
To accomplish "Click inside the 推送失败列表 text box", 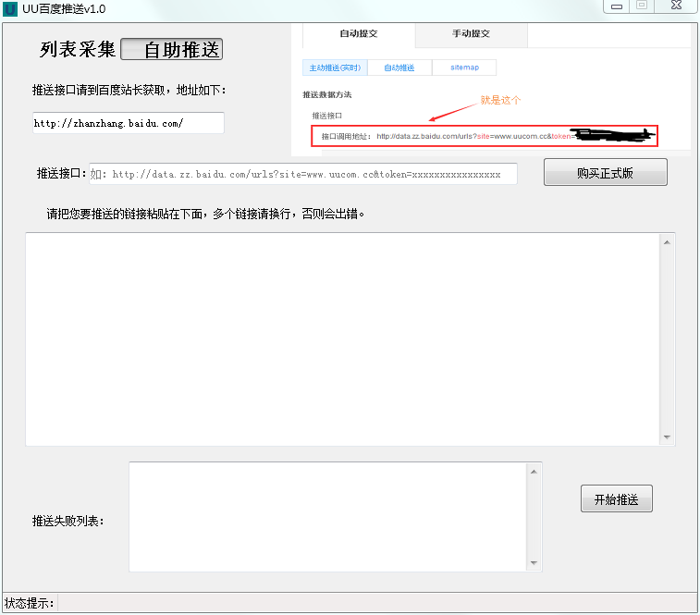I will (x=328, y=517).
